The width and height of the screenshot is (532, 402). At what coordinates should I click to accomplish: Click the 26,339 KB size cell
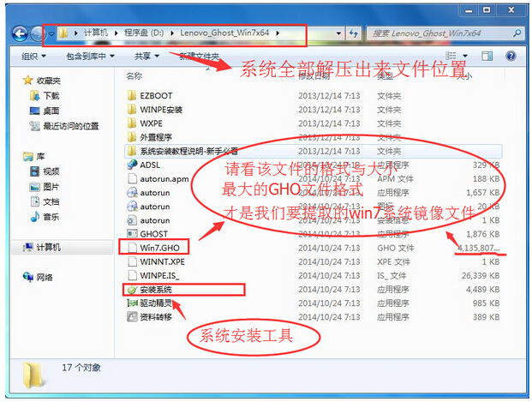(x=481, y=275)
